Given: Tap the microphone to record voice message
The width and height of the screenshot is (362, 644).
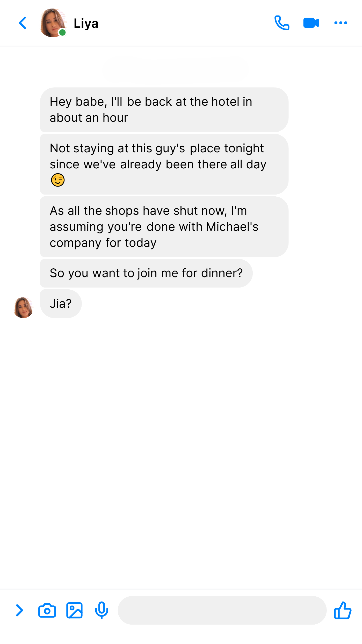Looking at the screenshot, I should pos(102,610).
